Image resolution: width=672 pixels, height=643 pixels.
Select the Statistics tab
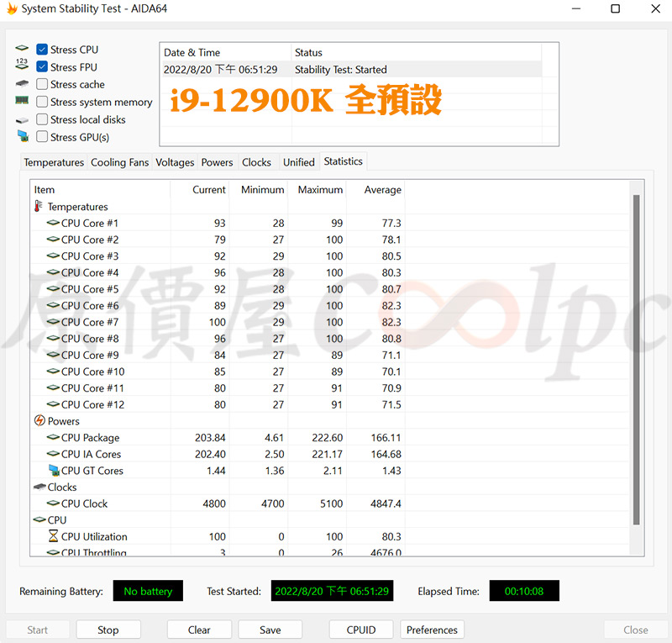pyautogui.click(x=344, y=161)
